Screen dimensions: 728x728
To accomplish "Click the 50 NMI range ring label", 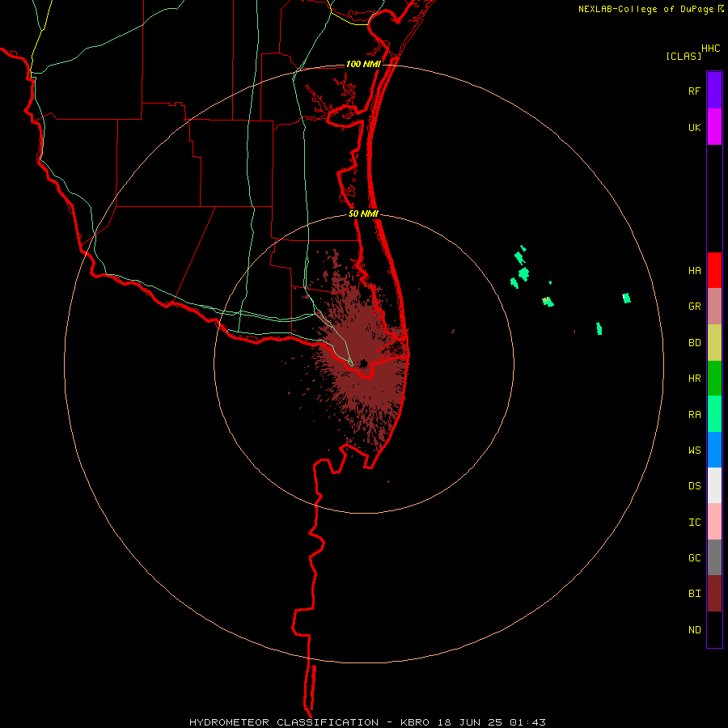I will point(363,214).
